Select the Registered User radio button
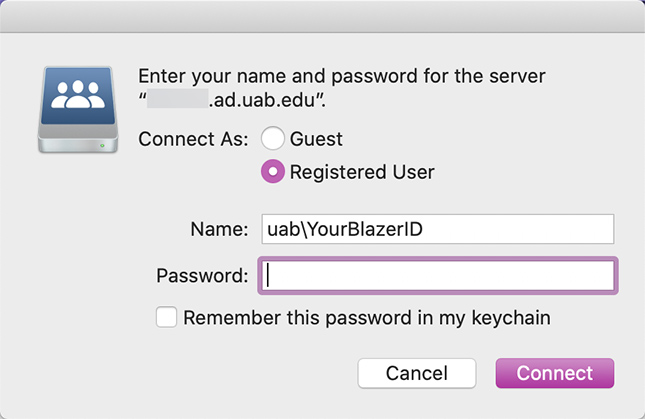This screenshot has width=645, height=419. point(273,172)
